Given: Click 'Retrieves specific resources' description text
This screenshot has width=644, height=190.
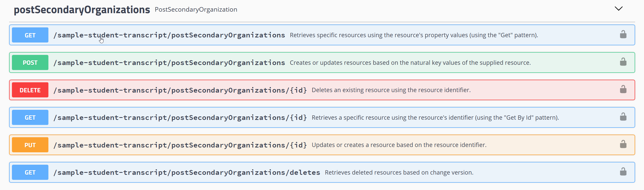Looking at the screenshot, I should pos(414,35).
